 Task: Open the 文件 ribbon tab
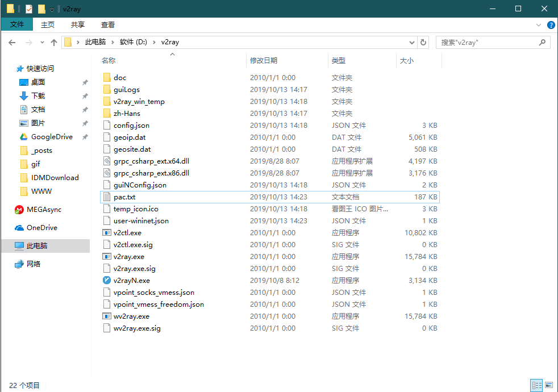pos(17,24)
